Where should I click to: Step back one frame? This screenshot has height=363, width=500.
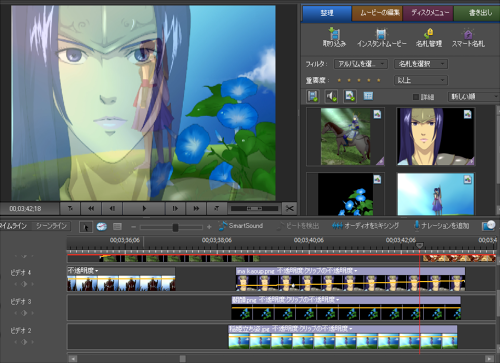click(x=112, y=209)
